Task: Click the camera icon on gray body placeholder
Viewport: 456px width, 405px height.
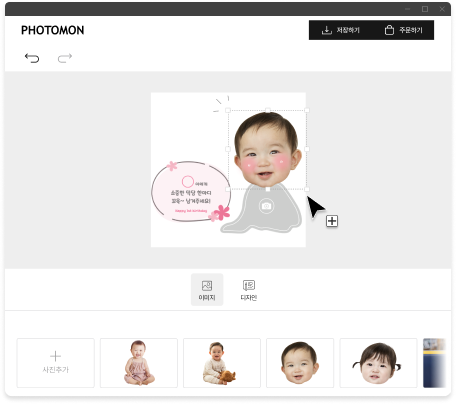Action: 266,206
